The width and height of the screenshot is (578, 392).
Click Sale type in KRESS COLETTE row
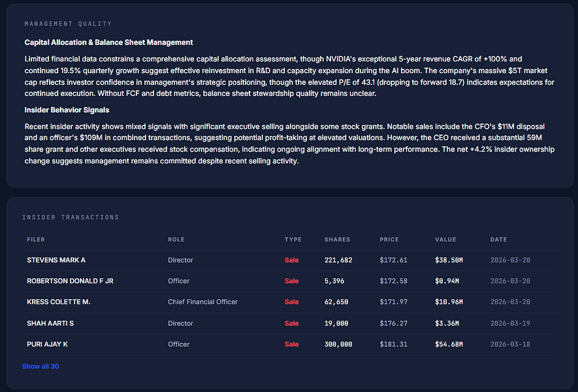(291, 302)
